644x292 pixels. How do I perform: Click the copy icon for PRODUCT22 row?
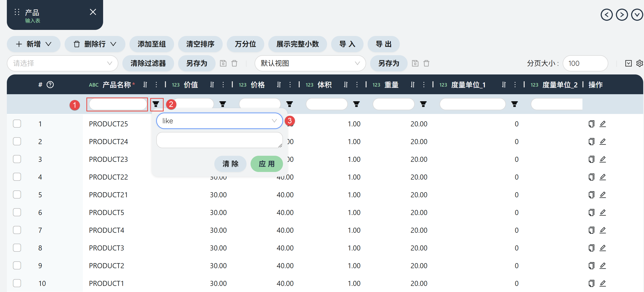pyautogui.click(x=591, y=177)
